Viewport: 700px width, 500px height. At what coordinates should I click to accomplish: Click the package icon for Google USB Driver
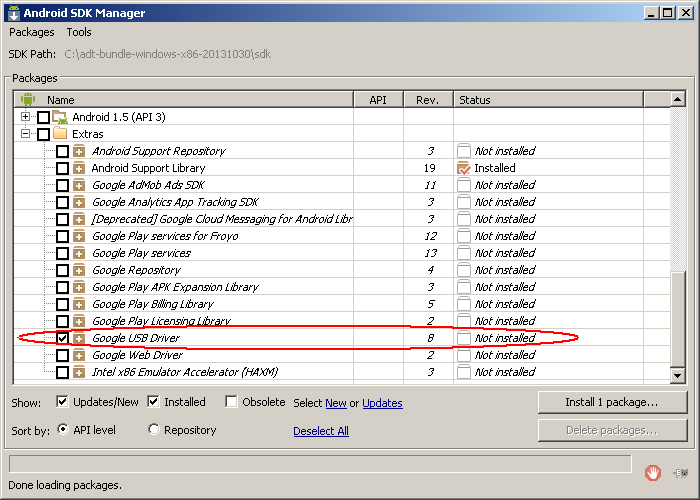tap(79, 338)
